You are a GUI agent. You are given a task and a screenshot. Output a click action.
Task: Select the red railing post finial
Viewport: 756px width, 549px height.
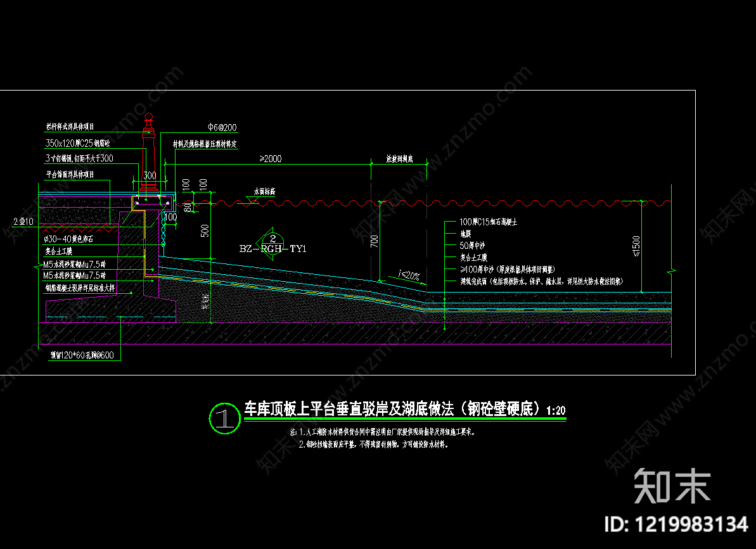[x=149, y=118]
